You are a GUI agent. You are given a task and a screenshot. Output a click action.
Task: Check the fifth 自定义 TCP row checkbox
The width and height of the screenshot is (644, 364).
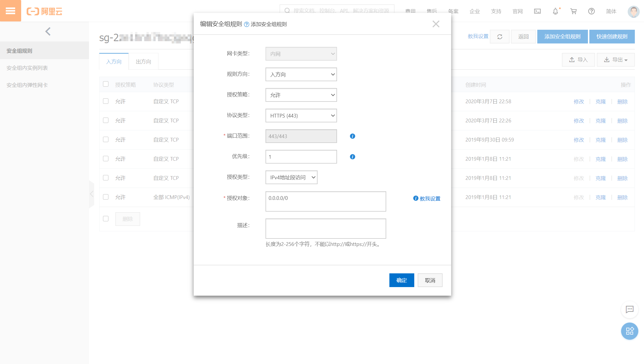point(106,178)
